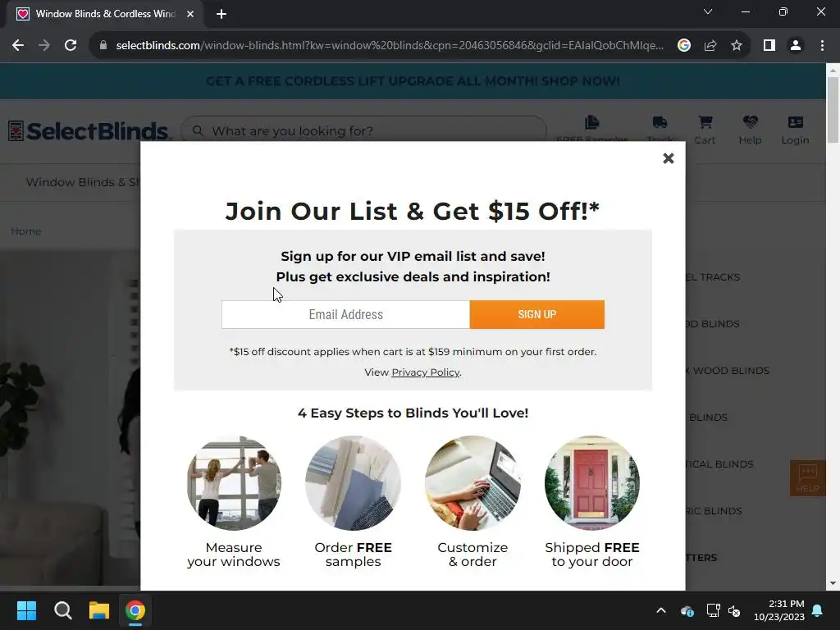The image size is (840, 630).
Task: Click the share page icon
Action: pyautogui.click(x=710, y=46)
